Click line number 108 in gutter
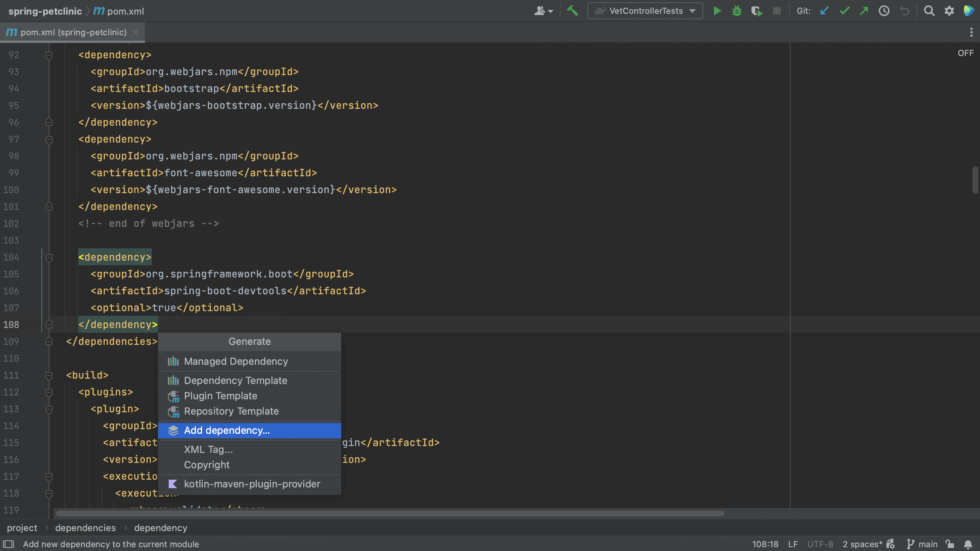This screenshot has height=551, width=980. (11, 325)
